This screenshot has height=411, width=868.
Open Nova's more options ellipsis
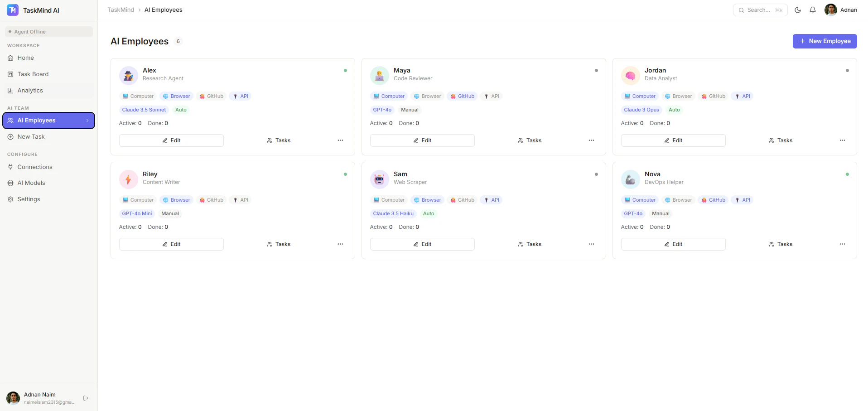842,244
